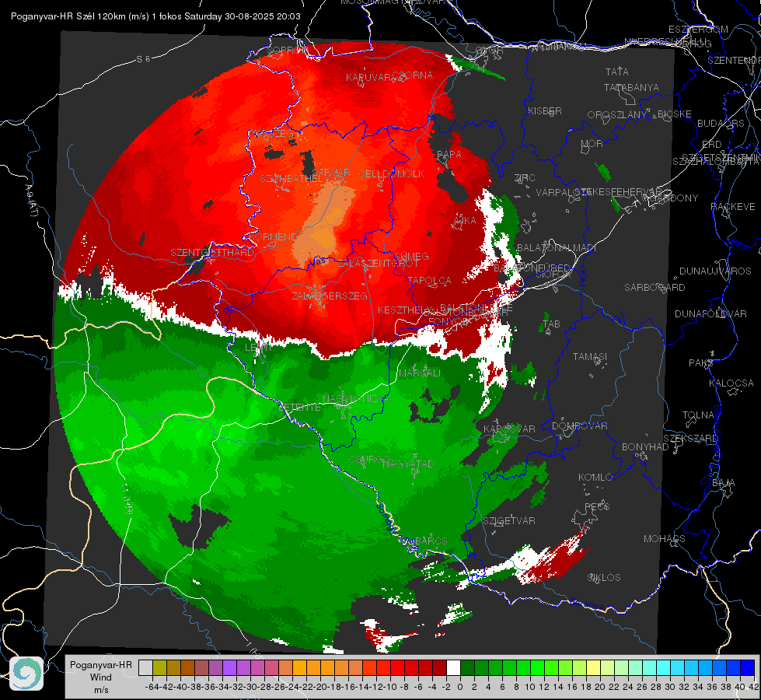The image size is (761, 700).
Task: Click the '42' value on the legend scale
Action: 754,687
